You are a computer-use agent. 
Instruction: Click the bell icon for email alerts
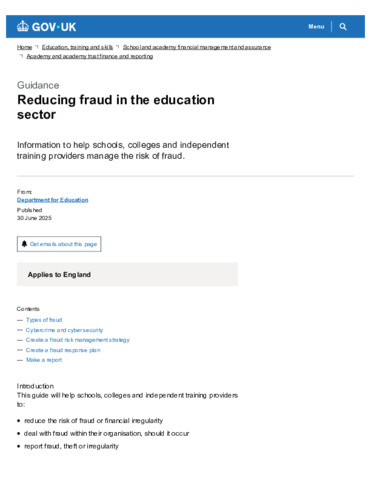(24, 244)
